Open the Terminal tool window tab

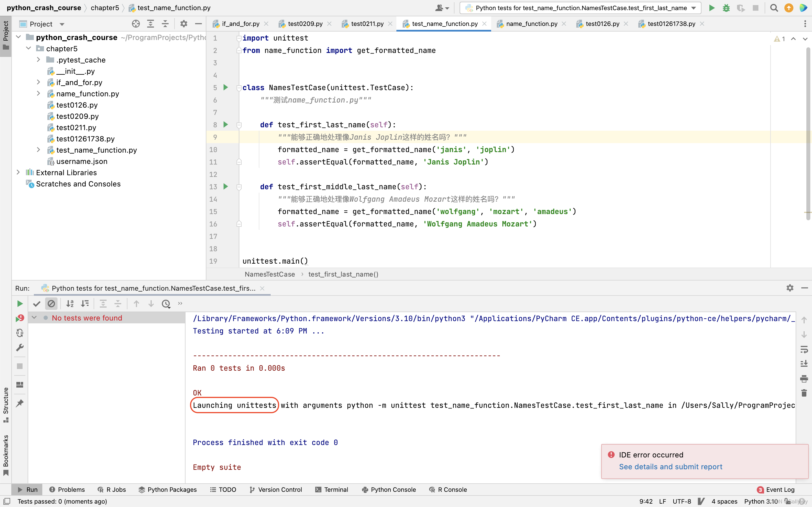(332, 490)
